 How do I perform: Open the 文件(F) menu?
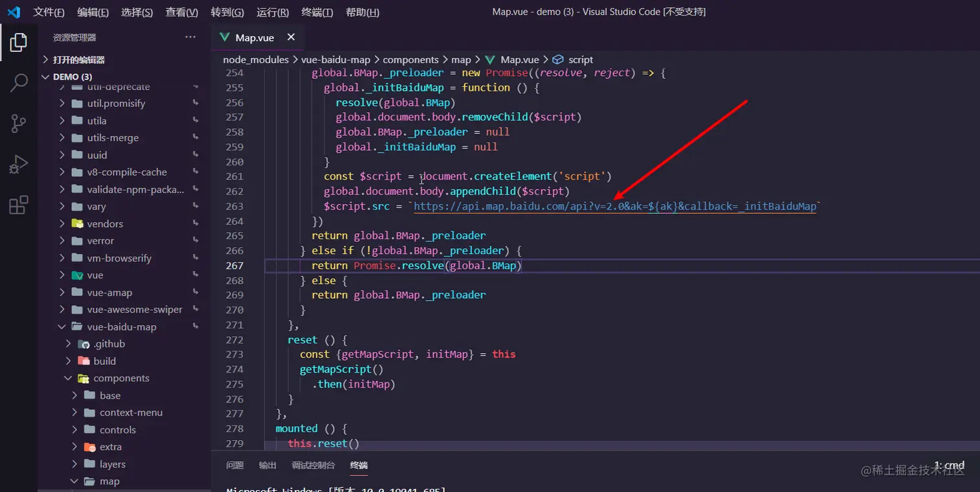(49, 12)
